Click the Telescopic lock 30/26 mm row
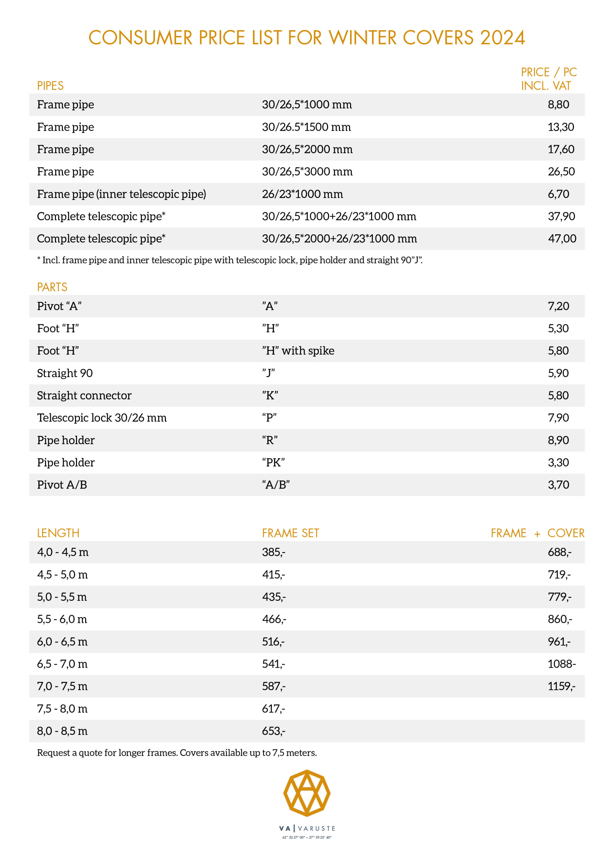This screenshot has height=868, width=614. coord(102,418)
